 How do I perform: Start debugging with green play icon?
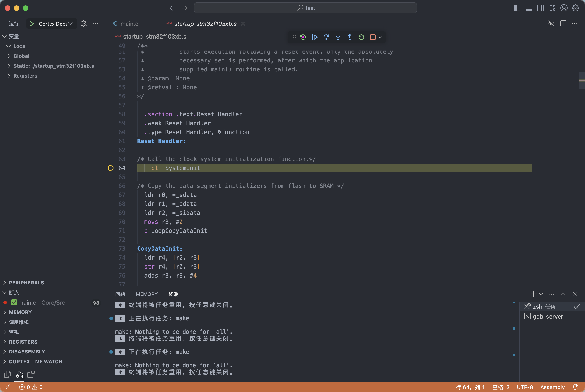(32, 24)
